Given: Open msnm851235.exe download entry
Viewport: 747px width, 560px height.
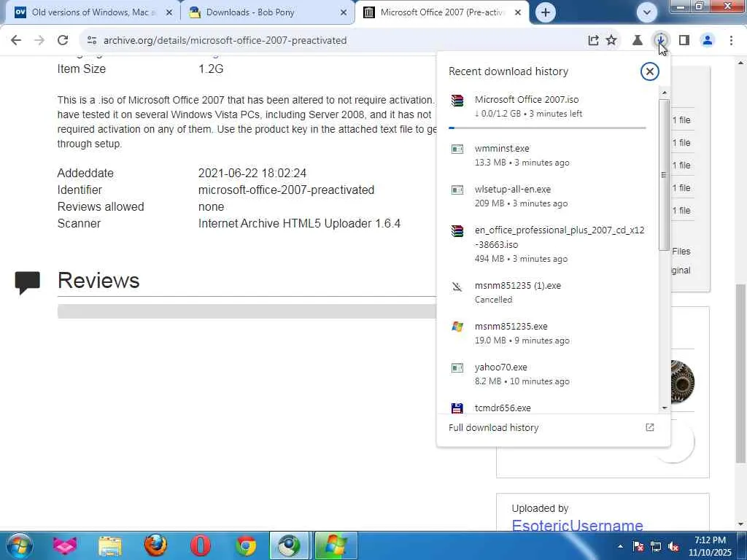Looking at the screenshot, I should tap(547, 333).
